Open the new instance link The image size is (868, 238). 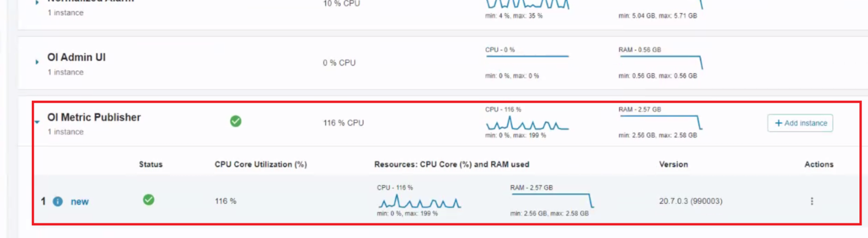[x=80, y=201]
